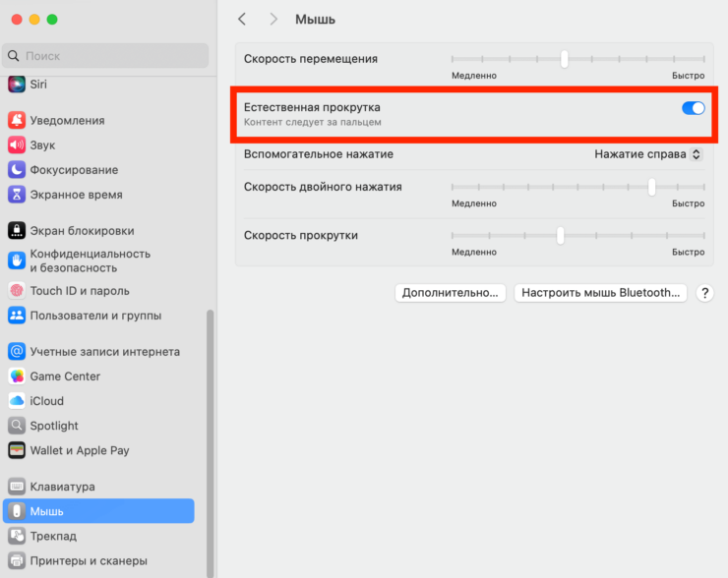The image size is (728, 578).
Task: Open help with the question mark button
Action: coord(704,293)
